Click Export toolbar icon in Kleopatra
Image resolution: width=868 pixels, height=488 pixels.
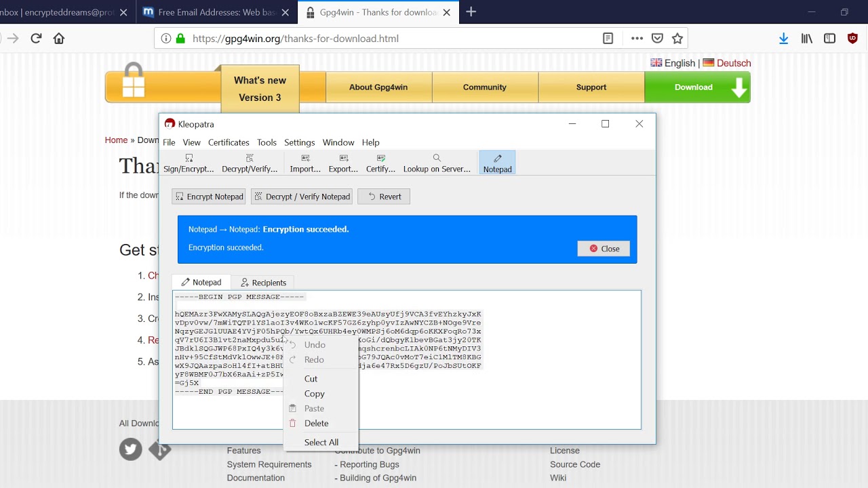pyautogui.click(x=343, y=163)
